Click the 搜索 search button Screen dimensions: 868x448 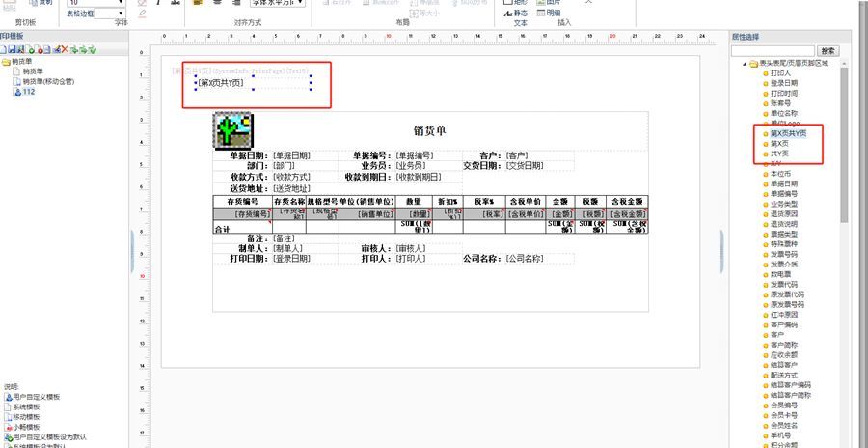coord(828,51)
